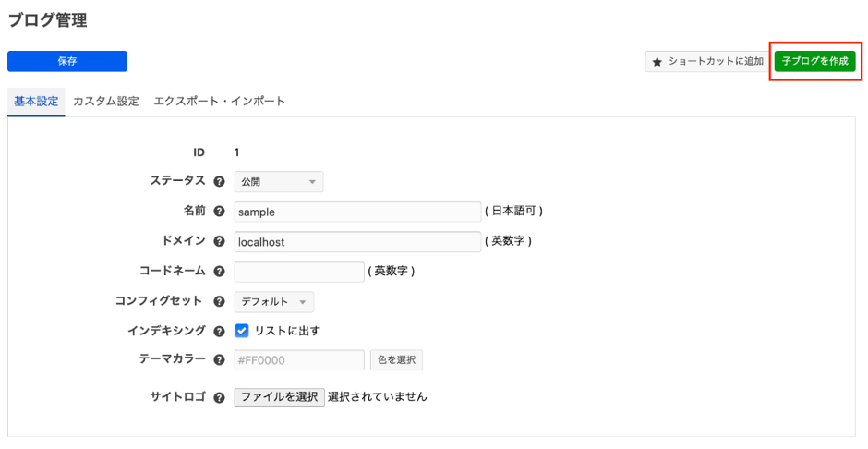Click the ショートカットに追加 star button
The width and height of the screenshot is (868, 449).
(x=706, y=61)
